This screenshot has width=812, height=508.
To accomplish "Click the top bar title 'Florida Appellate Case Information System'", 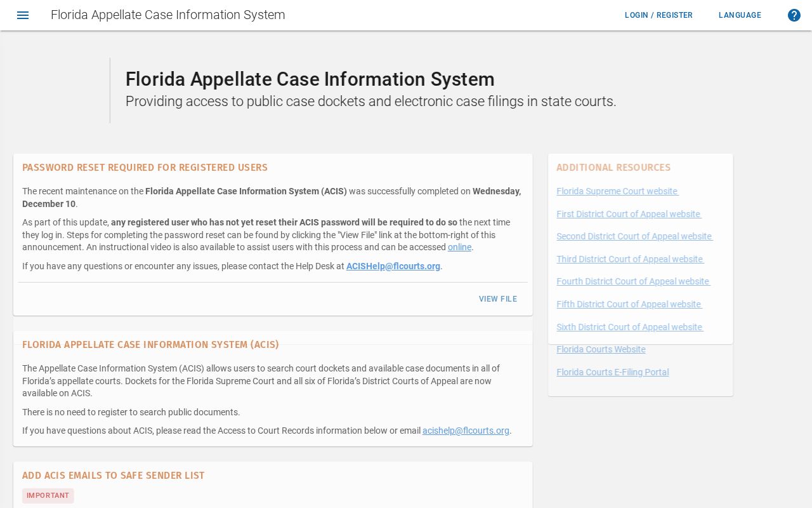I will click(x=168, y=15).
